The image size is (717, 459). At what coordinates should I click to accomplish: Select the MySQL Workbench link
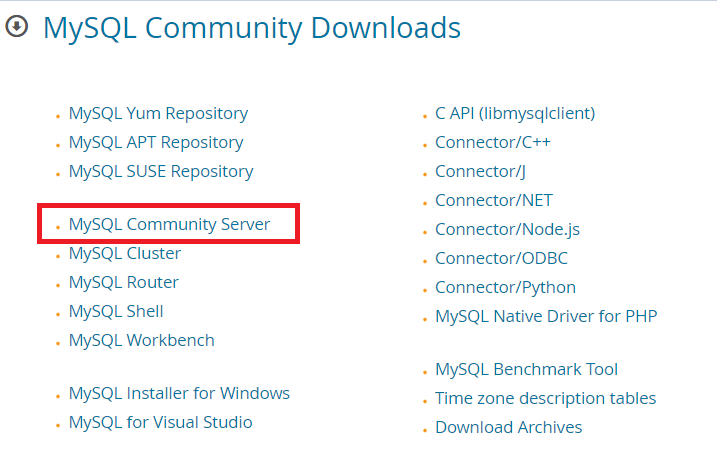(141, 341)
